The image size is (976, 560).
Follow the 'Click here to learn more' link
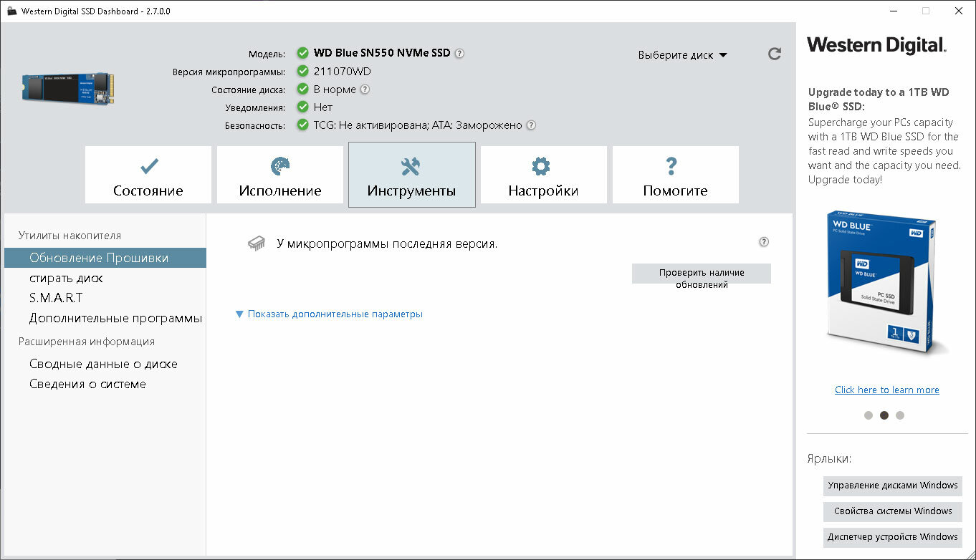887,390
